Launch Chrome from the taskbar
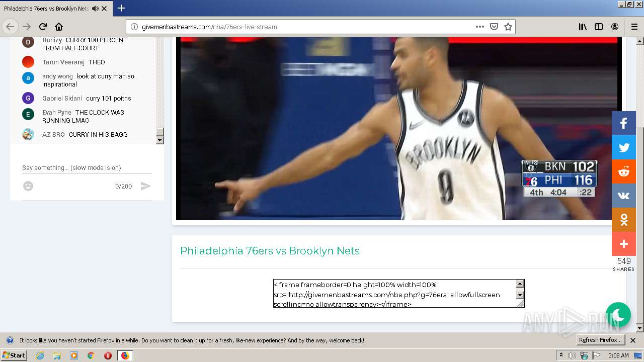Image resolution: width=644 pixels, height=362 pixels. [x=91, y=355]
